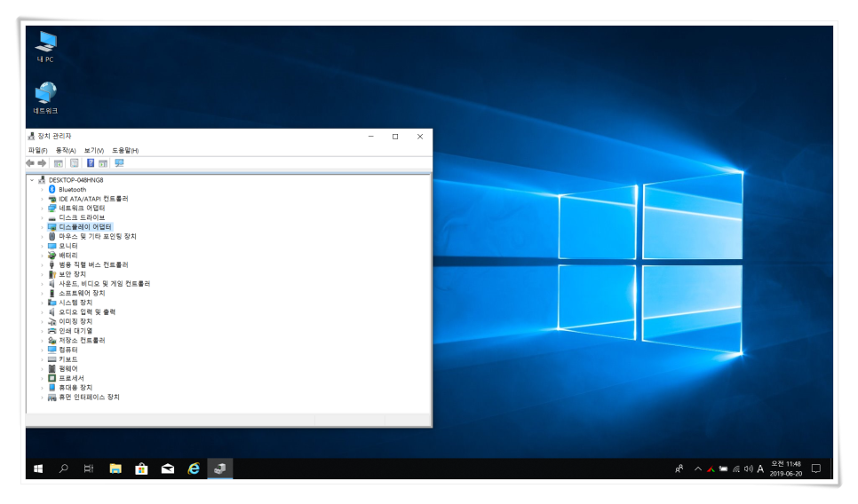The height and width of the screenshot is (504, 858).
Task: Toggle the show/hide console tree toolbar icon
Action: pyautogui.click(x=58, y=163)
